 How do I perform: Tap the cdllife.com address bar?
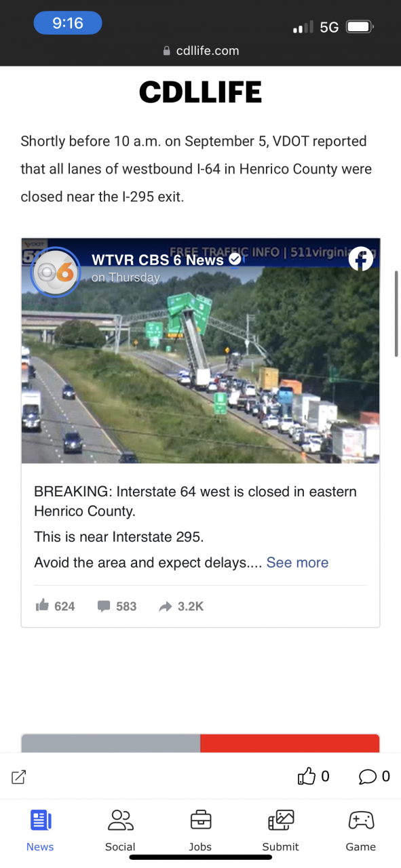point(201,50)
